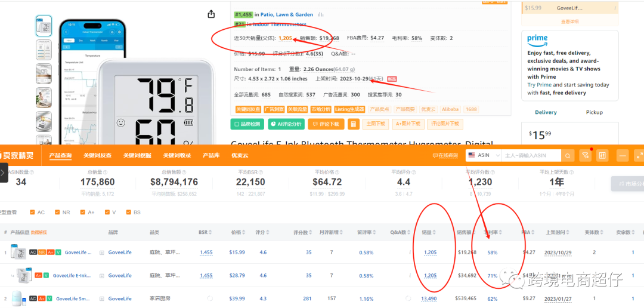The image size is (644, 308).
Task: Switch to the 优麦云 tab in orange bar
Action: (240, 155)
